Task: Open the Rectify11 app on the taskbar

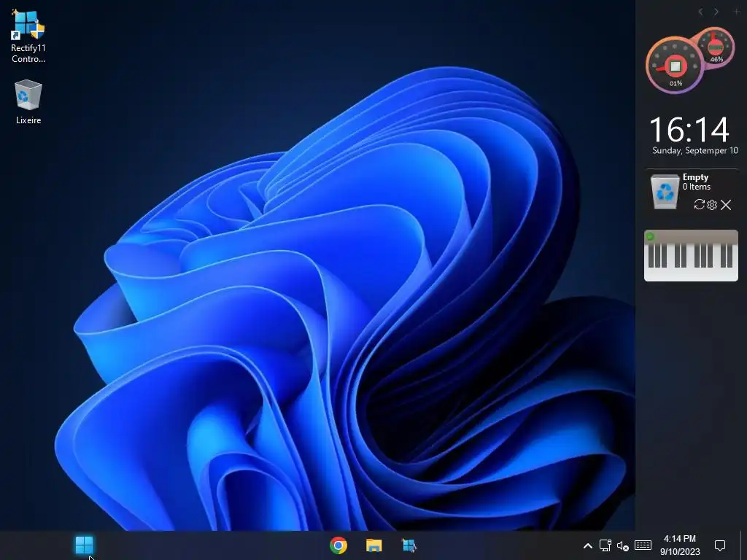Action: (x=409, y=545)
